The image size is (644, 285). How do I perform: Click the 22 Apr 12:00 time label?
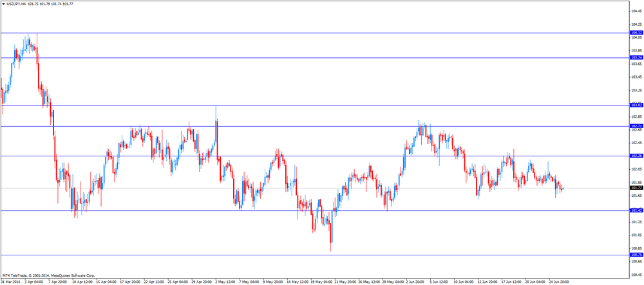153,282
